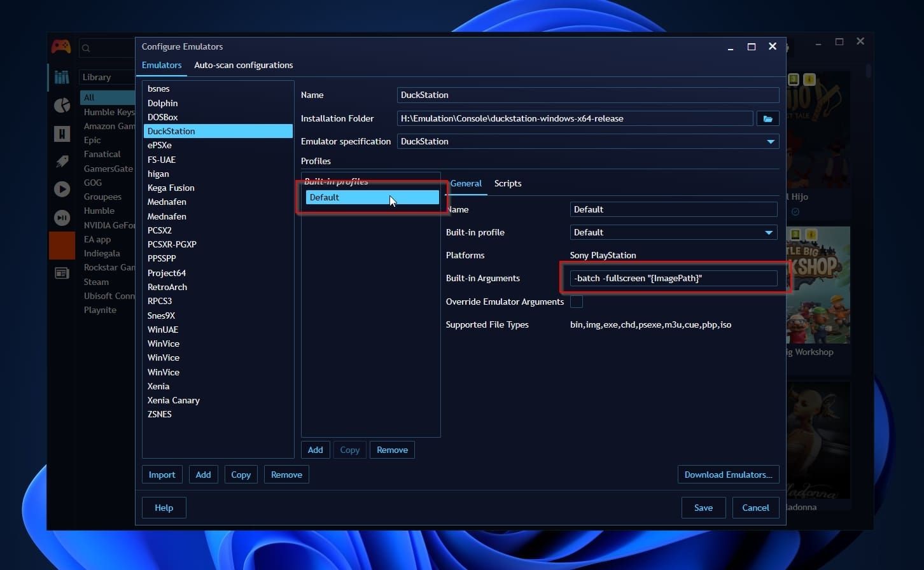Click the El Hijo game cover

(x=818, y=129)
